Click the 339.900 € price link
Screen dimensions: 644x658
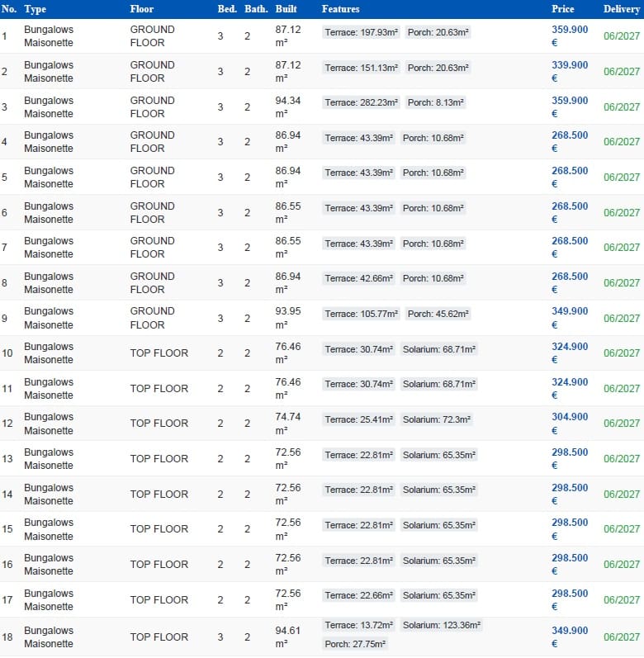tap(570, 72)
